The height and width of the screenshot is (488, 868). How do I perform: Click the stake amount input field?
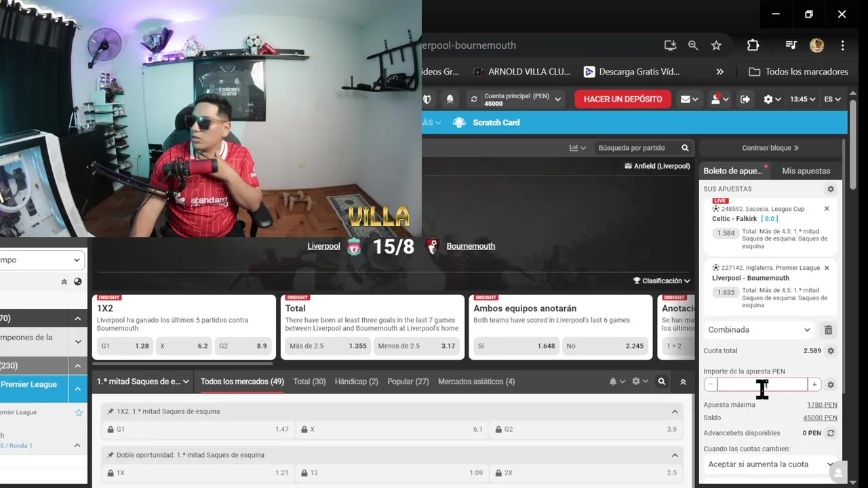(x=762, y=384)
